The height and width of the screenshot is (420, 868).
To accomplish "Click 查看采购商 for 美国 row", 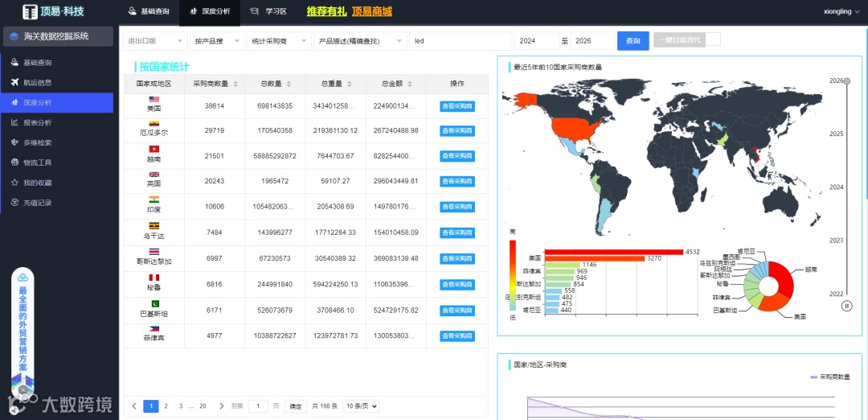I will [x=457, y=106].
